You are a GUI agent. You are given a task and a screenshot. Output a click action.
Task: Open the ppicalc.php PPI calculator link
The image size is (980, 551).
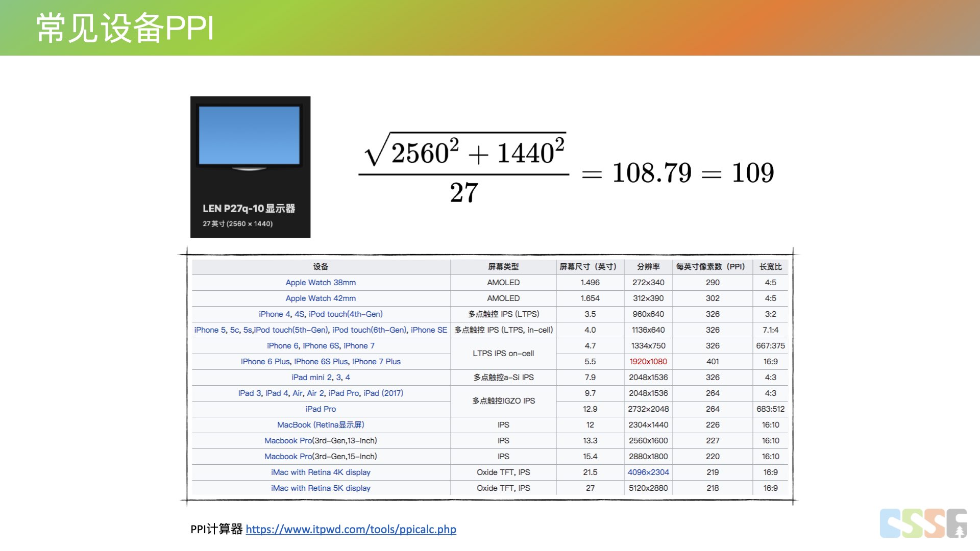point(351,530)
